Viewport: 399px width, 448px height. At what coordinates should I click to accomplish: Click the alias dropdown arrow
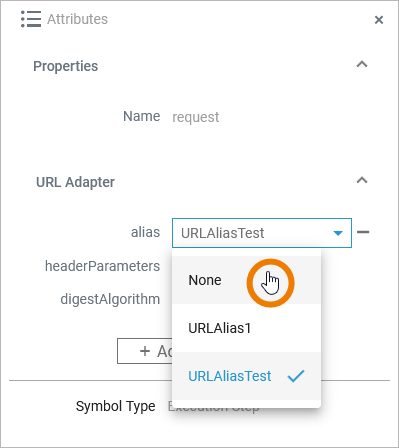click(x=338, y=233)
